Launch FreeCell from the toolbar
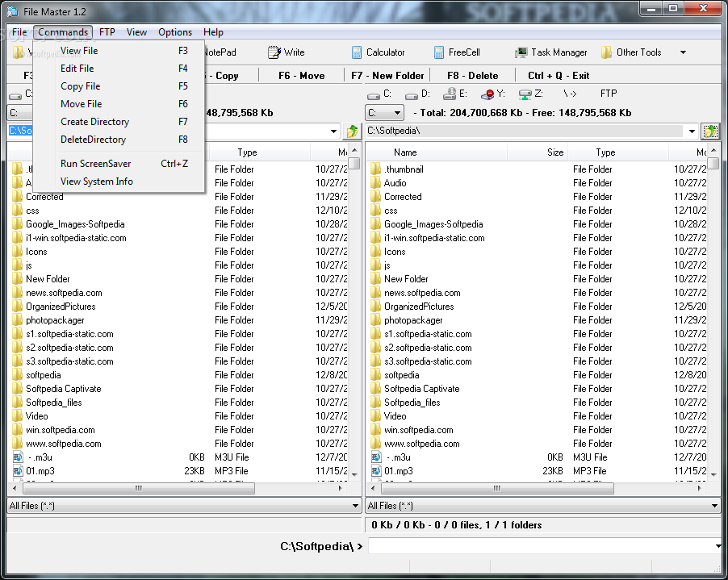The height and width of the screenshot is (580, 728). pos(457,52)
